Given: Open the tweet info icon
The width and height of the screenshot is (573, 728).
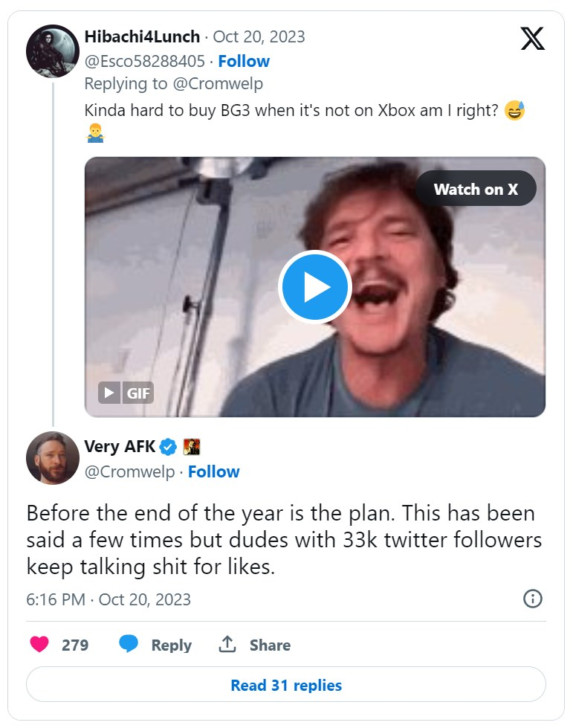Looking at the screenshot, I should click(532, 599).
